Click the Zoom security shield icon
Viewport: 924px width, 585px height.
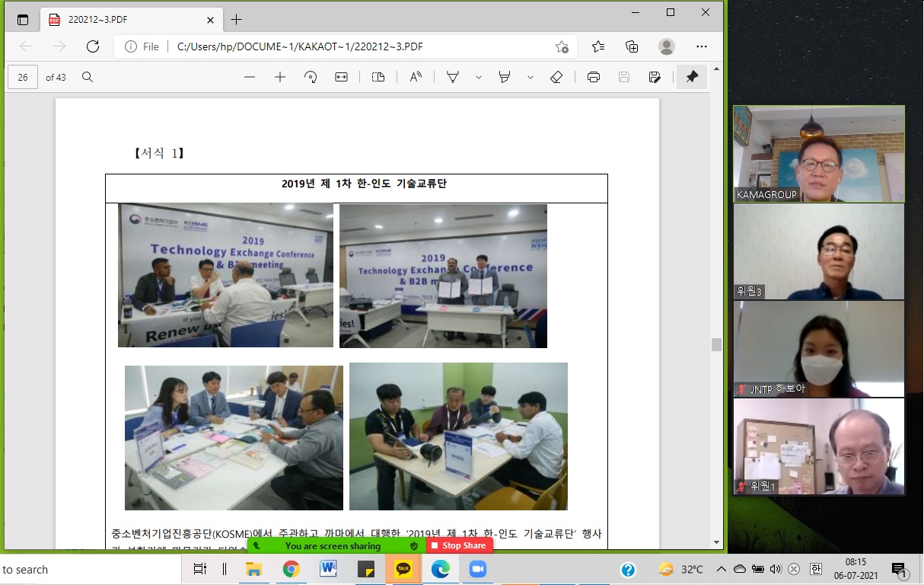[x=414, y=546]
